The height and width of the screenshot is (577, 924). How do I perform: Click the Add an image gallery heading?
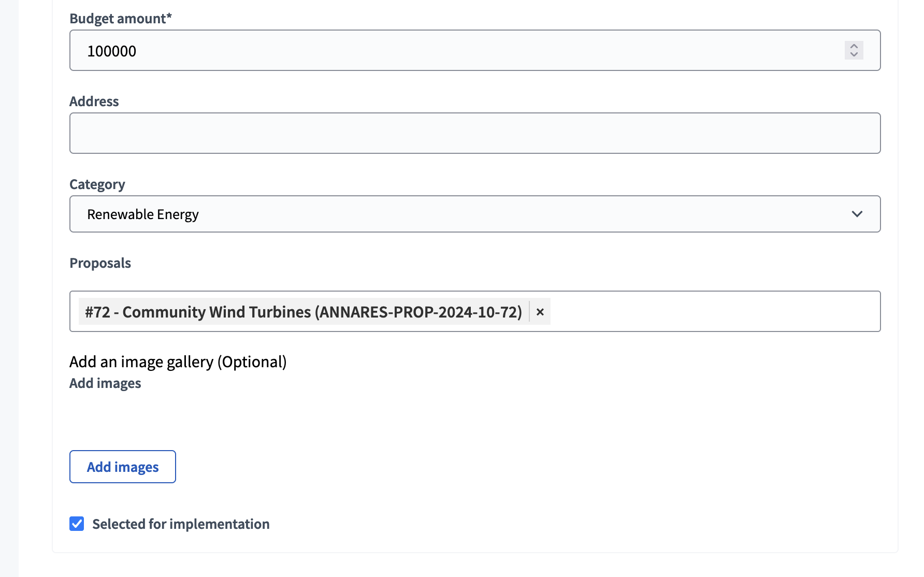point(178,362)
